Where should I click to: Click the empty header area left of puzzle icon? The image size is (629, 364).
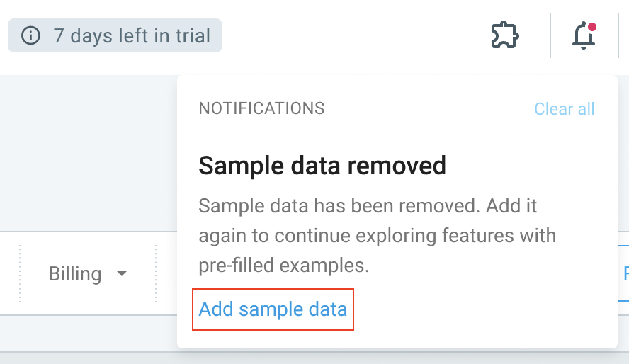(353, 36)
